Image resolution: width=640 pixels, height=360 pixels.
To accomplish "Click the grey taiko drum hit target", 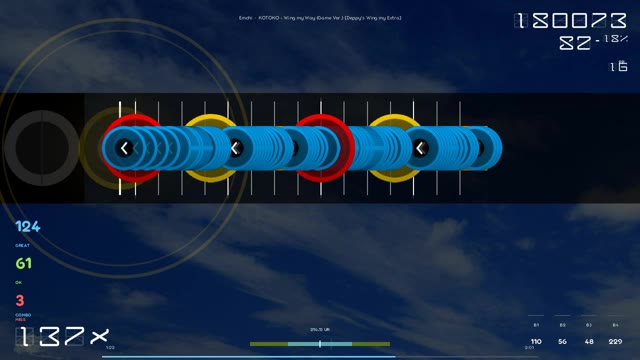I will tap(42, 148).
